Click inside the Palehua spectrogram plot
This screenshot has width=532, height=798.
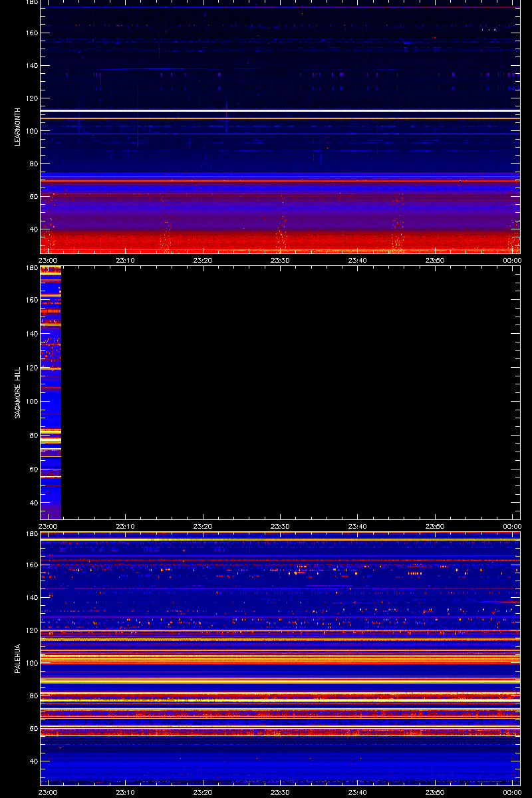pyautogui.click(x=280, y=658)
